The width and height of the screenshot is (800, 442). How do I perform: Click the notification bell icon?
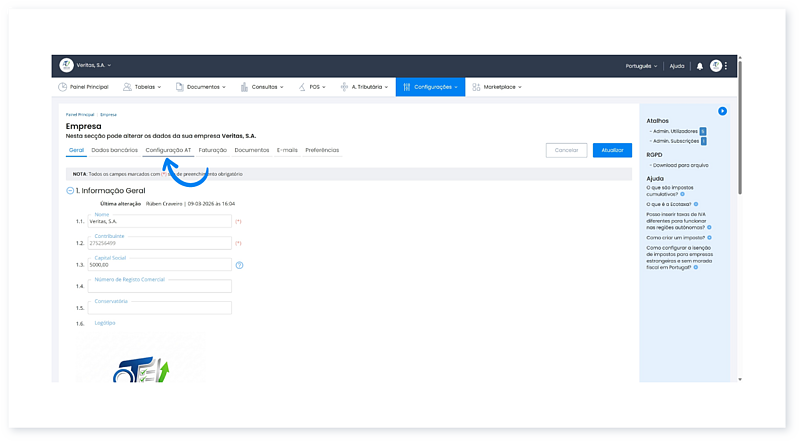[700, 66]
